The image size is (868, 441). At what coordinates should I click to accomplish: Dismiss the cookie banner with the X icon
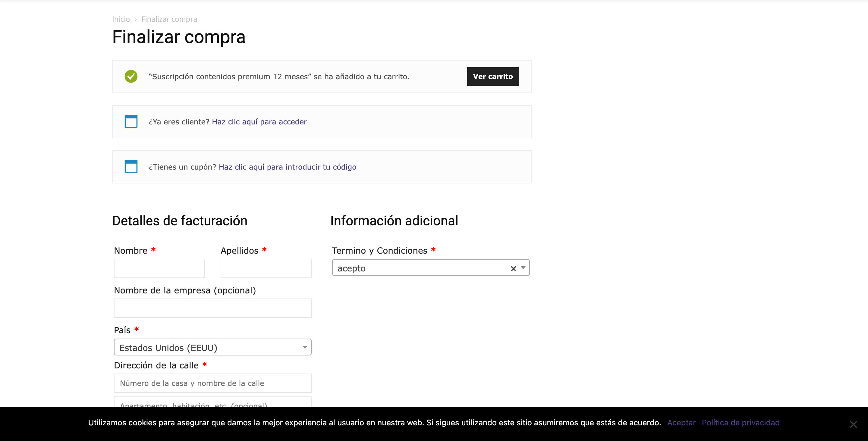pos(853,424)
